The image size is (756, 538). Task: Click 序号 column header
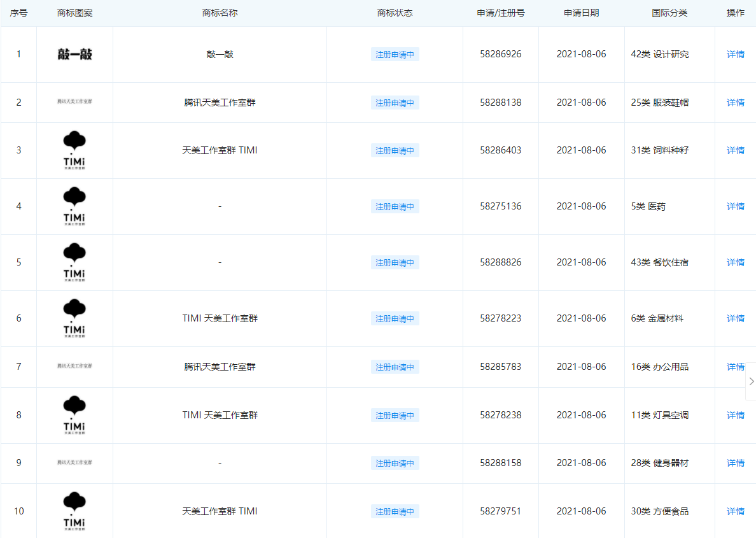point(19,13)
